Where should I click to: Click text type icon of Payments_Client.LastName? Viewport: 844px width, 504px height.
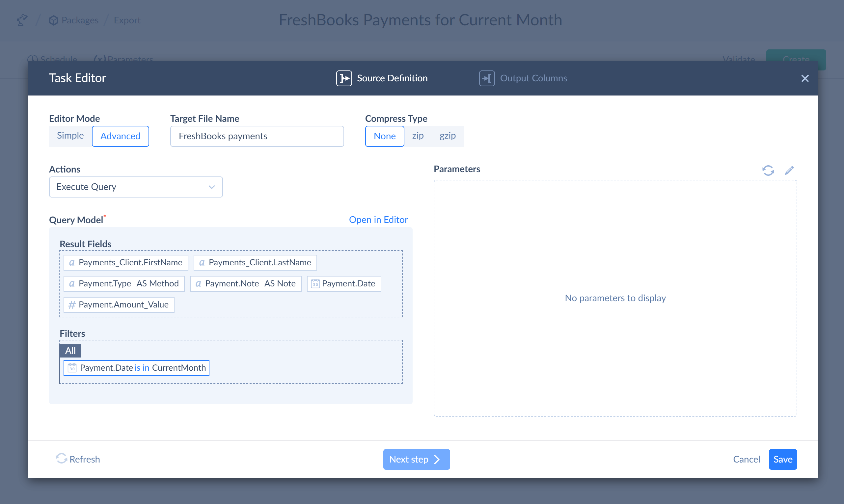[x=202, y=262]
